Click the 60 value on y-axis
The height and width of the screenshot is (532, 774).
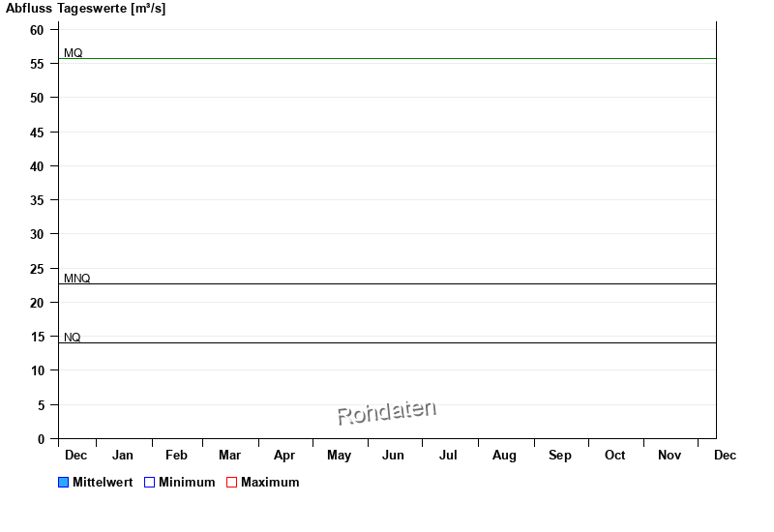(x=38, y=30)
